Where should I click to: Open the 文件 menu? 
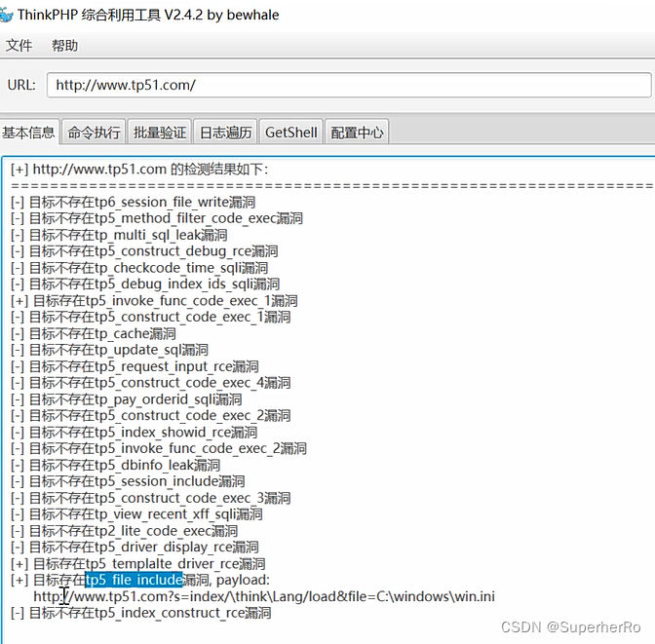[x=19, y=46]
